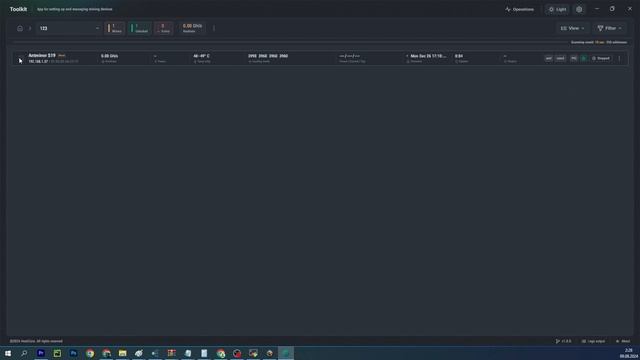
Task: Click the stock badge beside Antminer S19
Action: pyautogui.click(x=62, y=56)
